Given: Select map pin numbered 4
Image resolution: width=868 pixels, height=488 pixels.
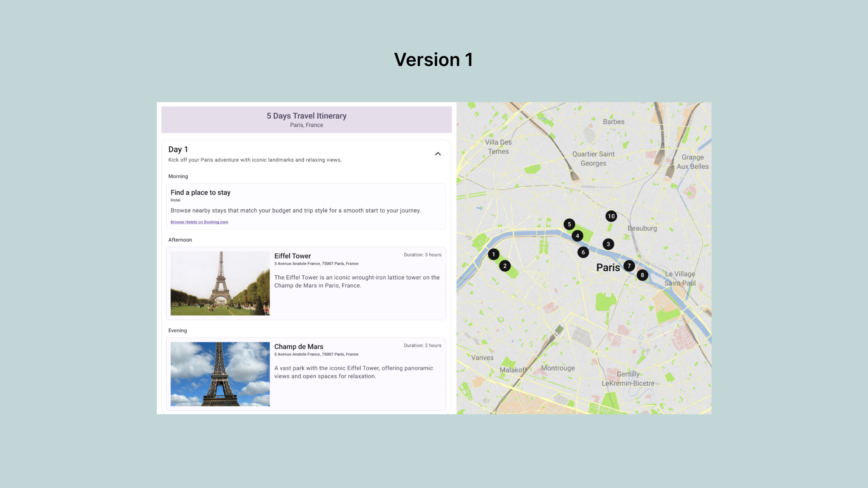Looking at the screenshot, I should pyautogui.click(x=577, y=236).
